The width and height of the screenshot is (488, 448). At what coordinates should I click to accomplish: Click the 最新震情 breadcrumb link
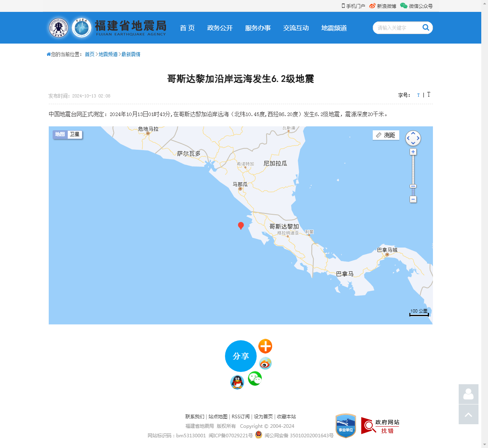coord(131,54)
